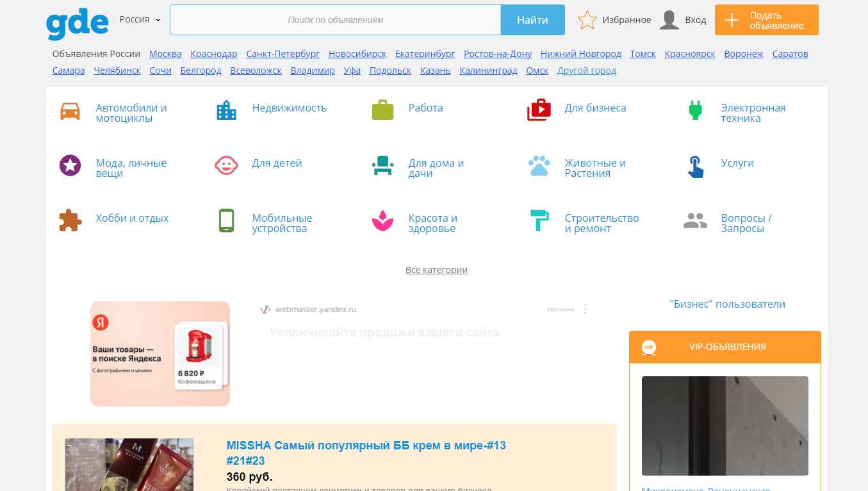This screenshot has height=491, width=868.
Task: Click the green phone icon for Мобильные устройства
Action: (x=226, y=221)
